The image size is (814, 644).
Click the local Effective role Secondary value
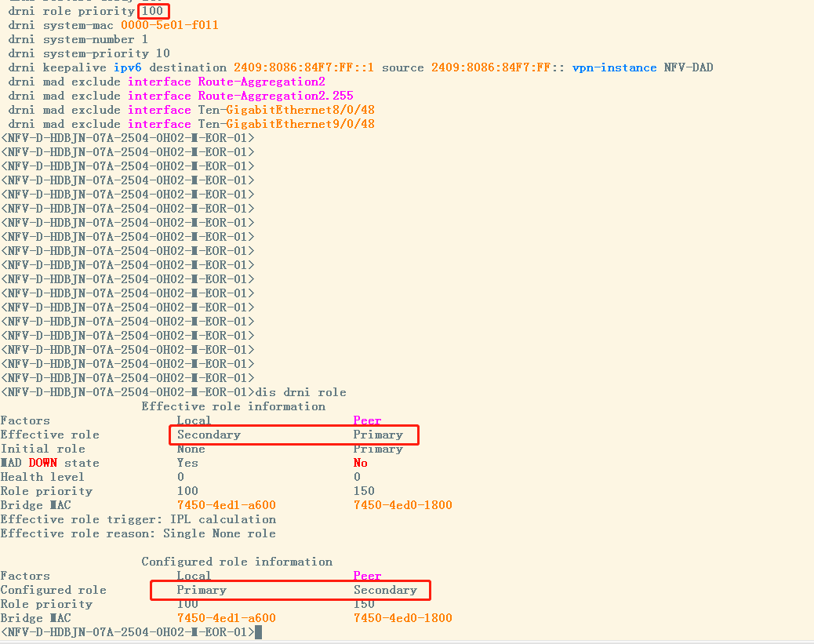tap(209, 435)
